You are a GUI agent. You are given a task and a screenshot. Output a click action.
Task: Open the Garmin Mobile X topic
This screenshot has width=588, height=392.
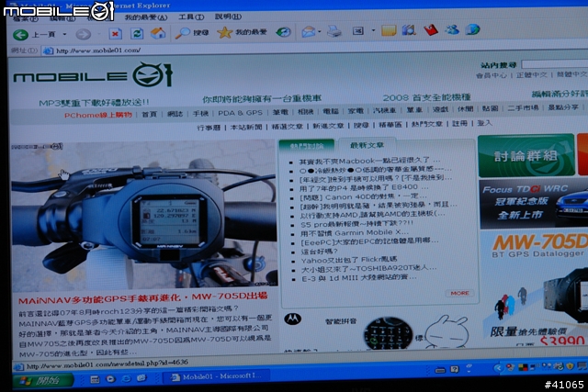click(x=355, y=233)
